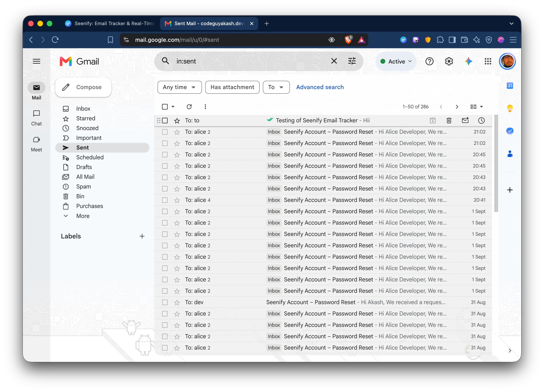This screenshot has height=392, width=544.
Task: Click the search magnifier icon
Action: 165,61
